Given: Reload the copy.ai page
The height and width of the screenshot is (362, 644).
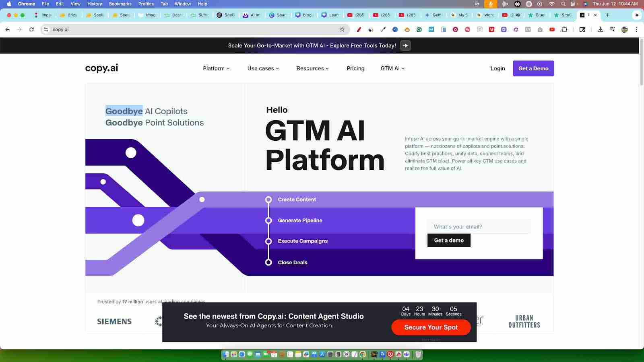Looking at the screenshot, I should (x=31, y=29).
